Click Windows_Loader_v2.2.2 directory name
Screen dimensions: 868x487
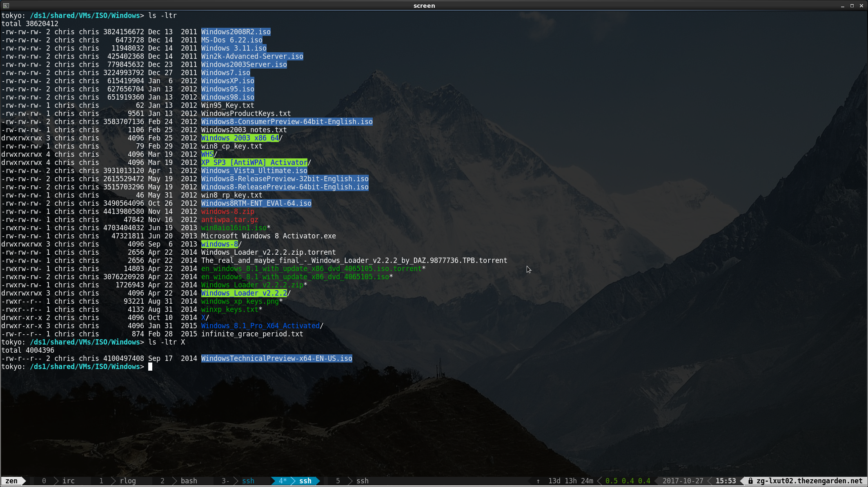tap(244, 293)
